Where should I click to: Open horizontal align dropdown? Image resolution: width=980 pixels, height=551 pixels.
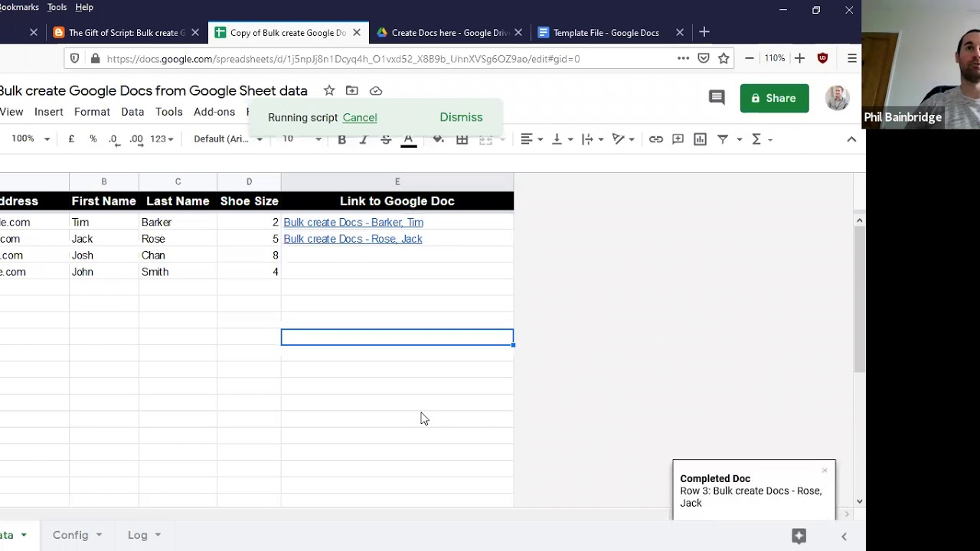(531, 139)
